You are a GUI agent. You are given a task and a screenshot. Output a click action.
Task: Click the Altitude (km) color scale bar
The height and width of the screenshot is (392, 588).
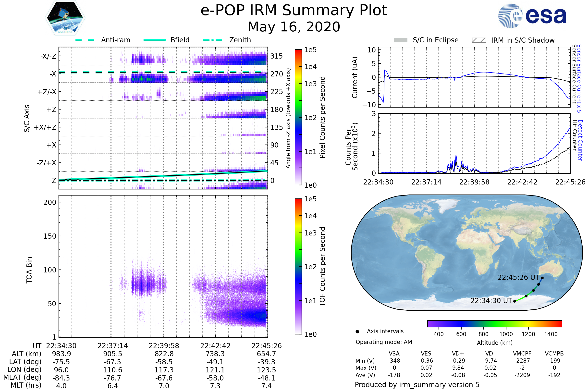[x=494, y=324]
